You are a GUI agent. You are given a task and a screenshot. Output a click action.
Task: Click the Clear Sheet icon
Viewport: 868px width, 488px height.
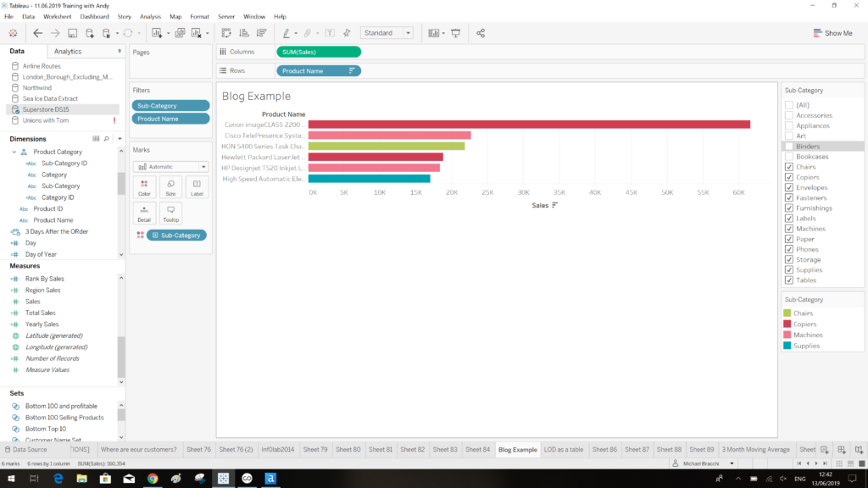tap(197, 33)
